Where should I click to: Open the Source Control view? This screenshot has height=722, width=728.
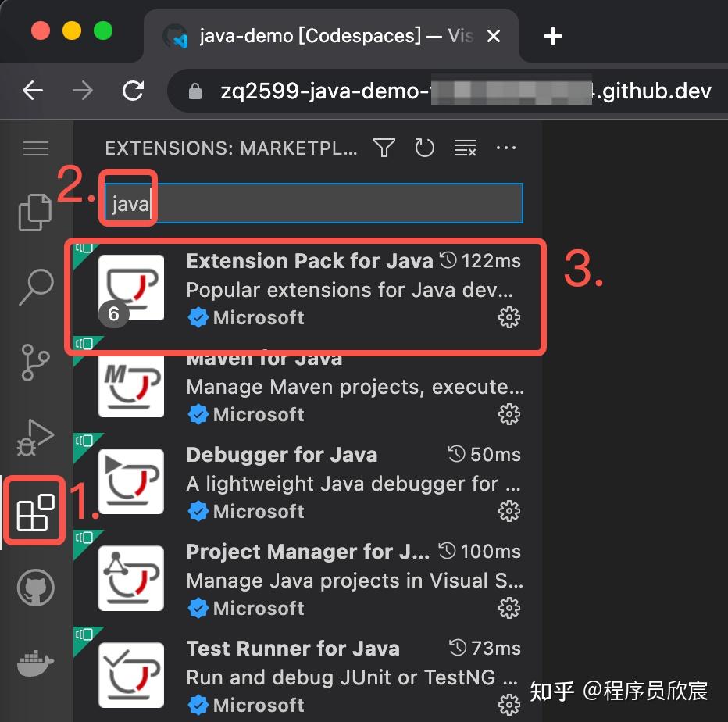click(x=35, y=363)
